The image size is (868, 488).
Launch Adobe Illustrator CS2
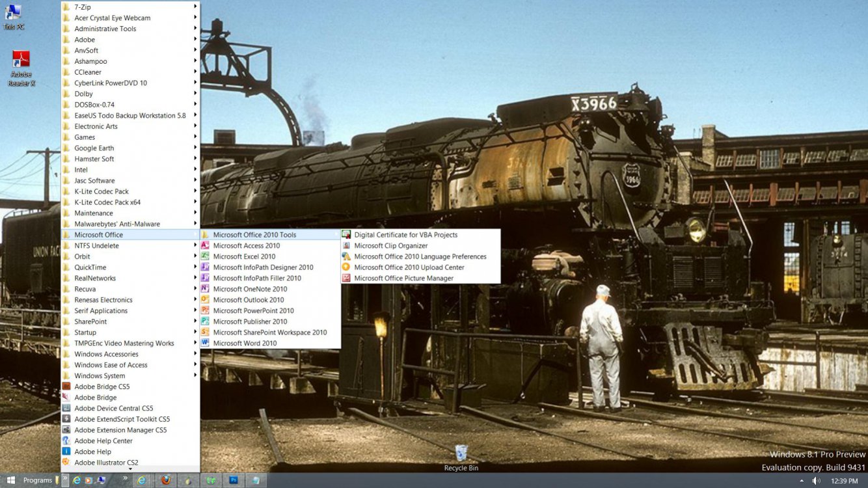click(x=130, y=463)
